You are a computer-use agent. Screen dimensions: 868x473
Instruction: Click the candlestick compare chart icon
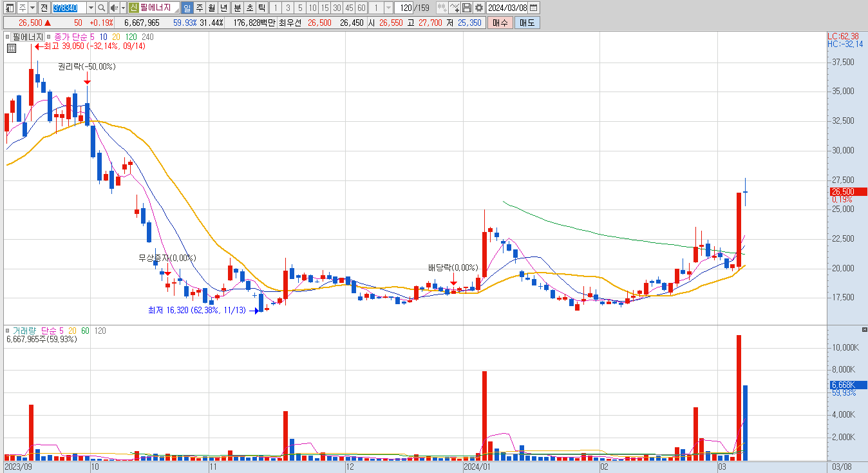click(x=442, y=8)
